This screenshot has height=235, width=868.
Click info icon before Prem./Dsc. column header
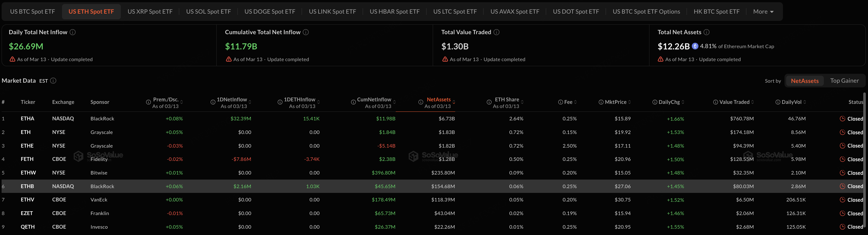point(148,102)
